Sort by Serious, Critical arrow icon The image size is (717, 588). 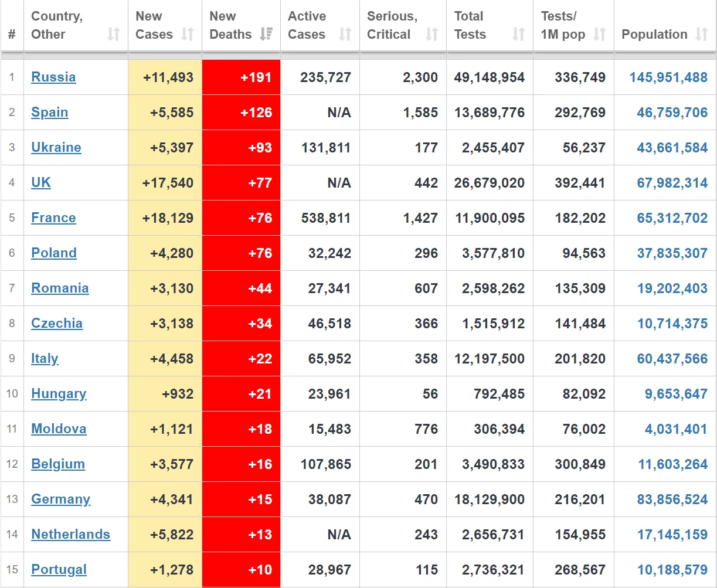(432, 35)
